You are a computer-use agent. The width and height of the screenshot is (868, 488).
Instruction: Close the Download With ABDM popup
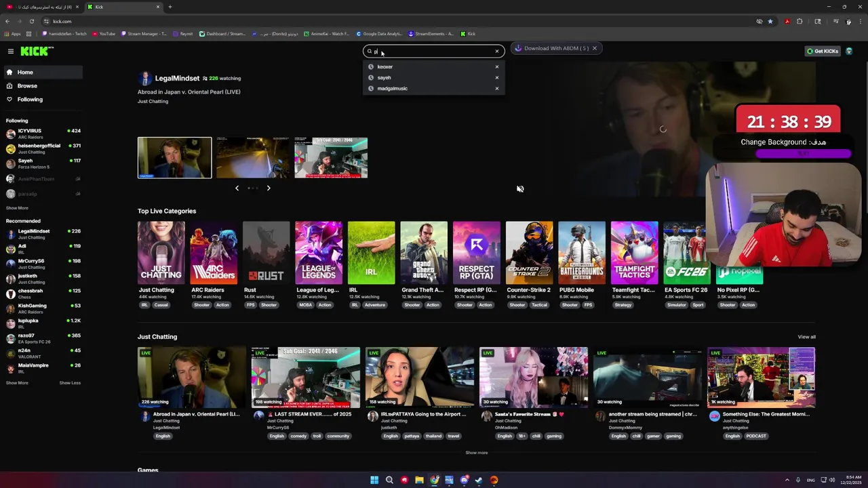(595, 48)
